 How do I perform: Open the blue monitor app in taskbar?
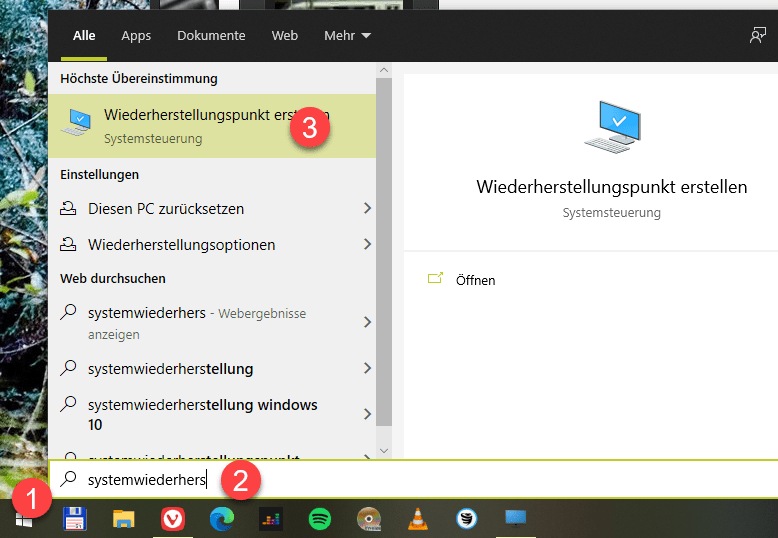[516, 518]
